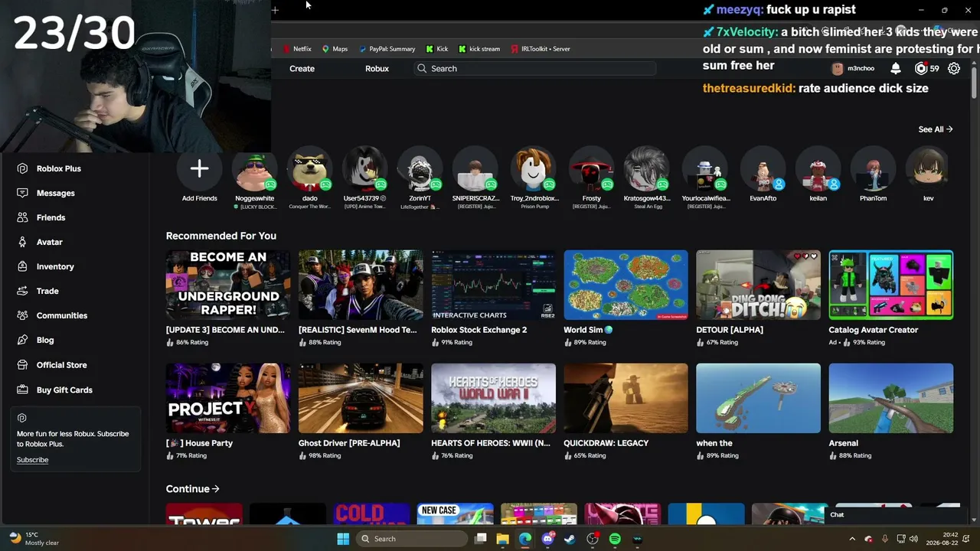980x551 pixels.
Task: Open Become an Underground Rapper game
Action: 228,285
